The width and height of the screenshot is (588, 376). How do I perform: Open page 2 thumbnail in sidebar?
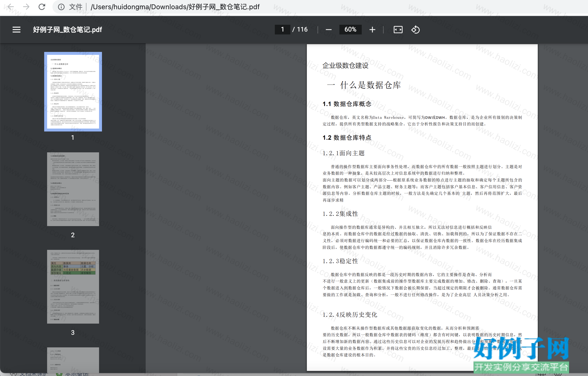point(73,189)
